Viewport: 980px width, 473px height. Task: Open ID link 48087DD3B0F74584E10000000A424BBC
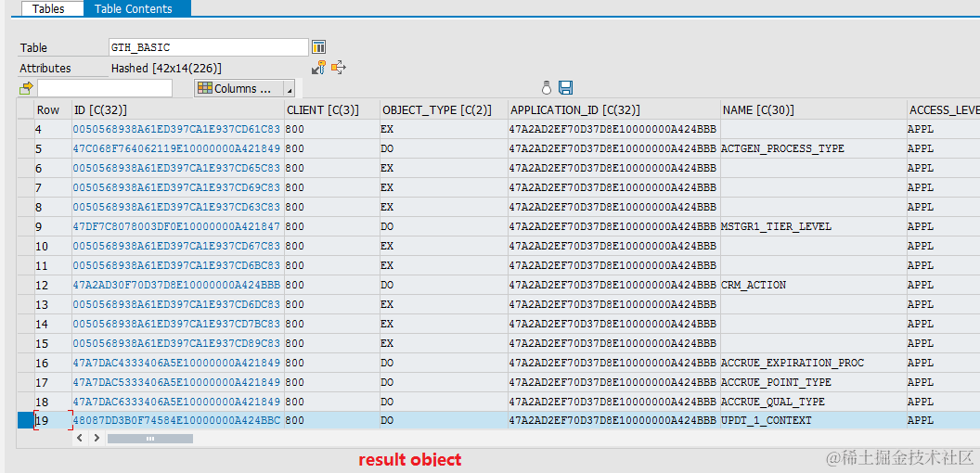click(x=177, y=420)
